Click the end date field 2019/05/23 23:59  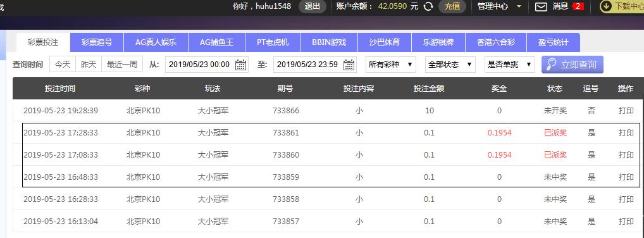point(314,65)
